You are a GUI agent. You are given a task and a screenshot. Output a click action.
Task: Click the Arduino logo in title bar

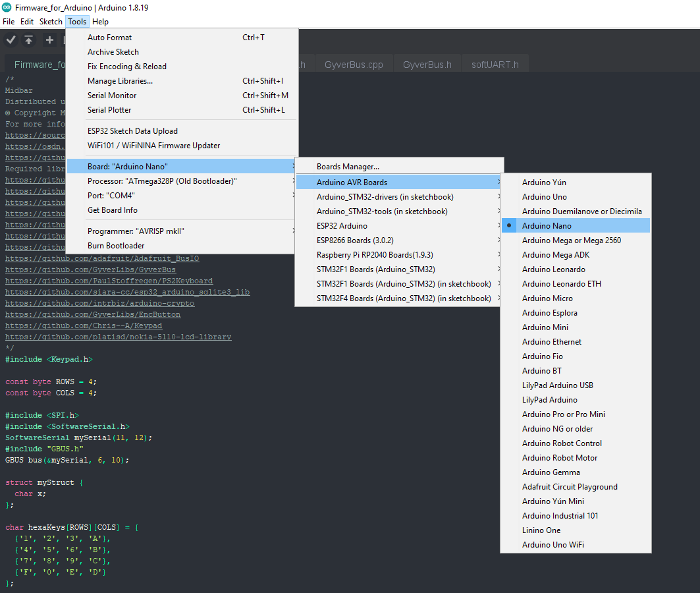click(x=7, y=7)
